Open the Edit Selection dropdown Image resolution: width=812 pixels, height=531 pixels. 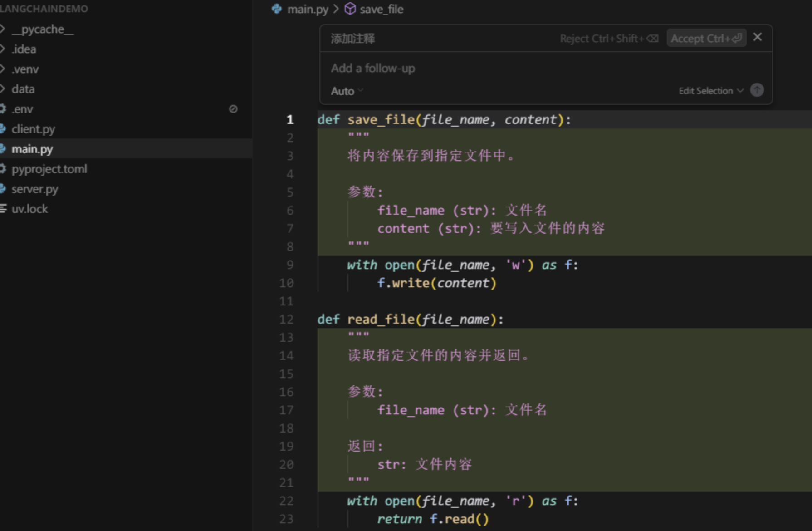coord(711,91)
